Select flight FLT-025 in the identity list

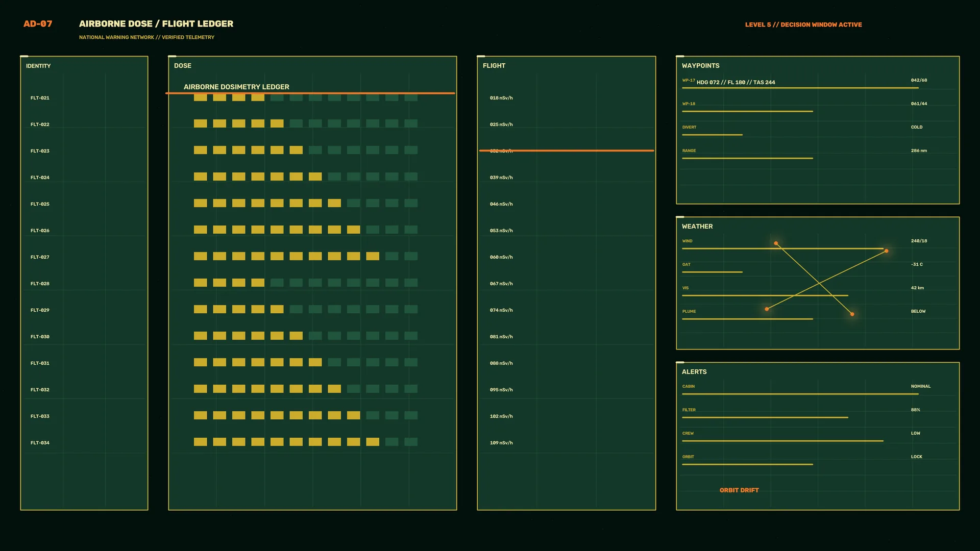tap(40, 204)
